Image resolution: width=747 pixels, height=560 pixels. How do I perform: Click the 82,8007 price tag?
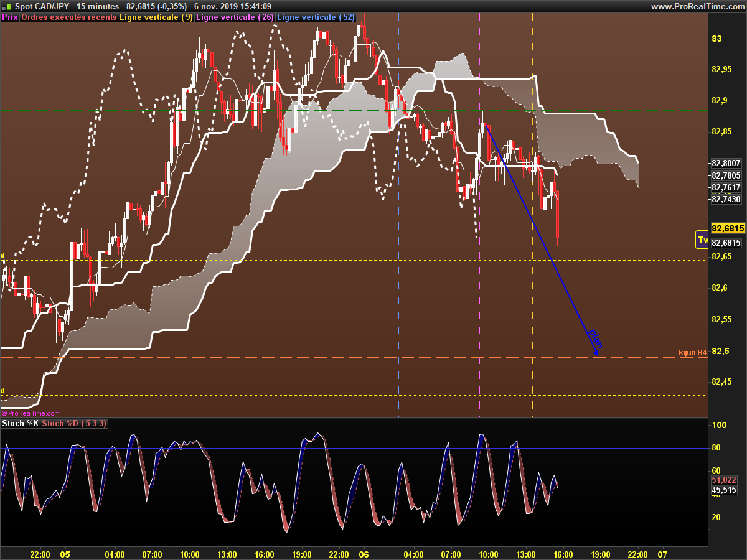tap(726, 163)
